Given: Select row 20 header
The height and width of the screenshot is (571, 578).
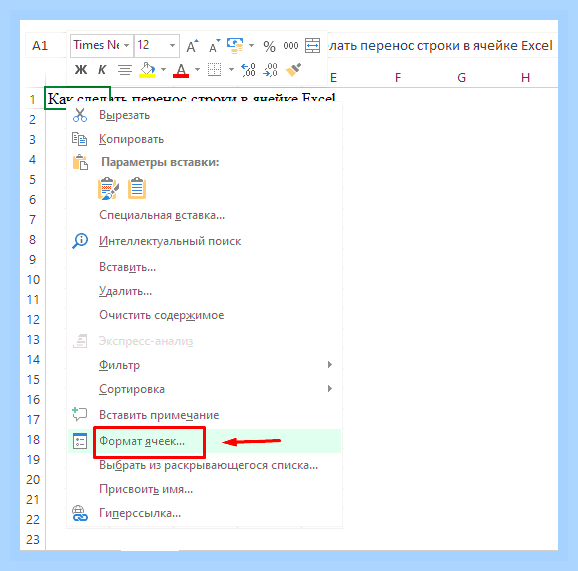Looking at the screenshot, I should click(x=33, y=479).
